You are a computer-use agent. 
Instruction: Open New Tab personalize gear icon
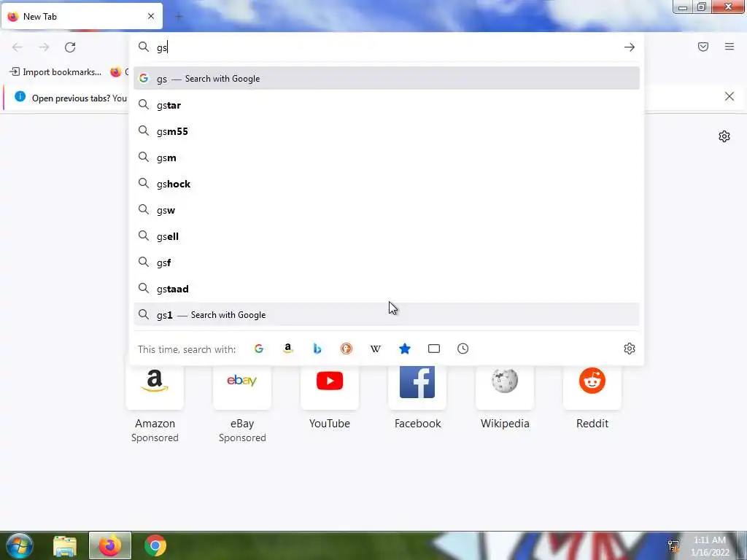coord(724,136)
